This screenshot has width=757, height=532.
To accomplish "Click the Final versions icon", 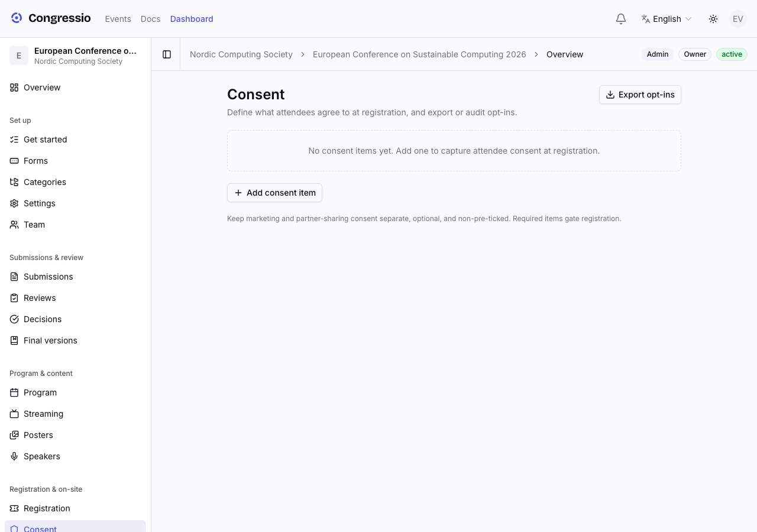I will [14, 340].
